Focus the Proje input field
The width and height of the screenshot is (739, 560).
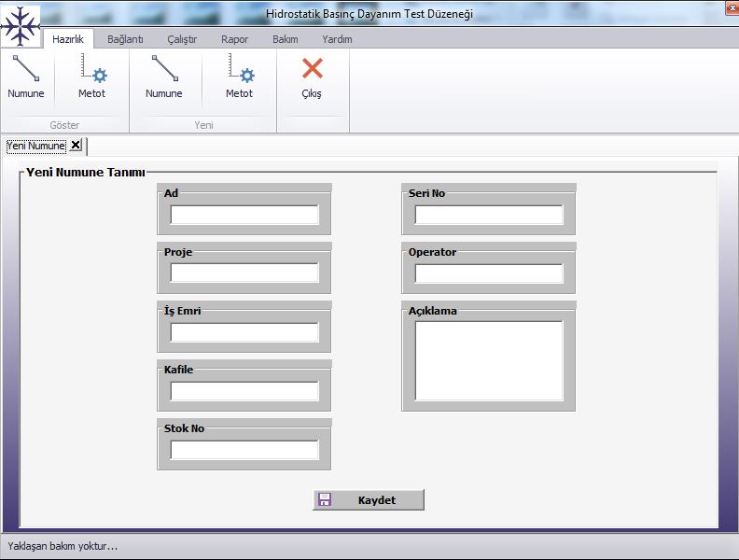(x=244, y=273)
